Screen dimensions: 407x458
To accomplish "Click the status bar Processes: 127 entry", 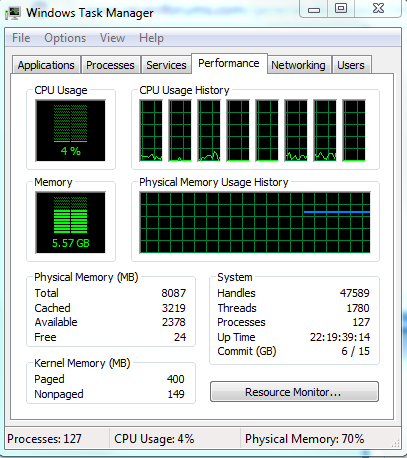I will [x=44, y=439].
